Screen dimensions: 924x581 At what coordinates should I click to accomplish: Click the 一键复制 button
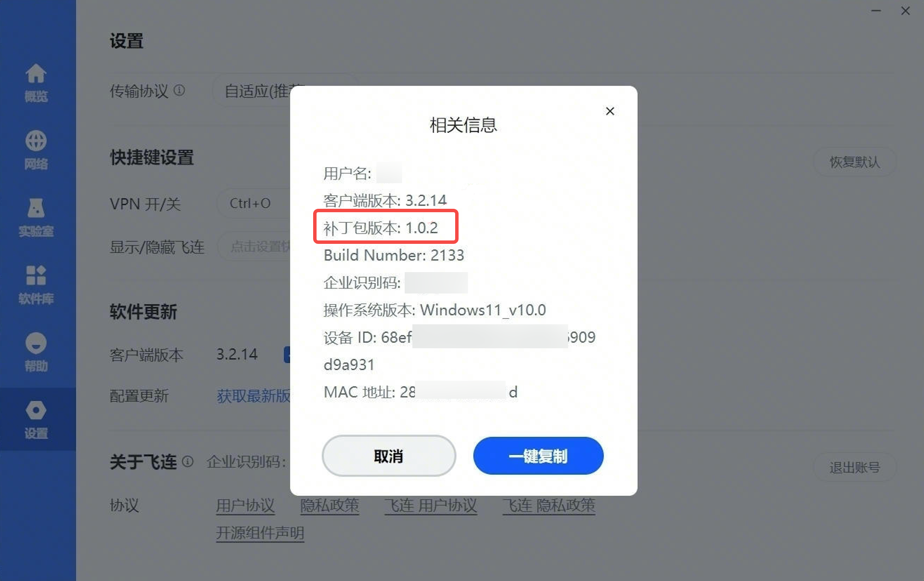[538, 456]
